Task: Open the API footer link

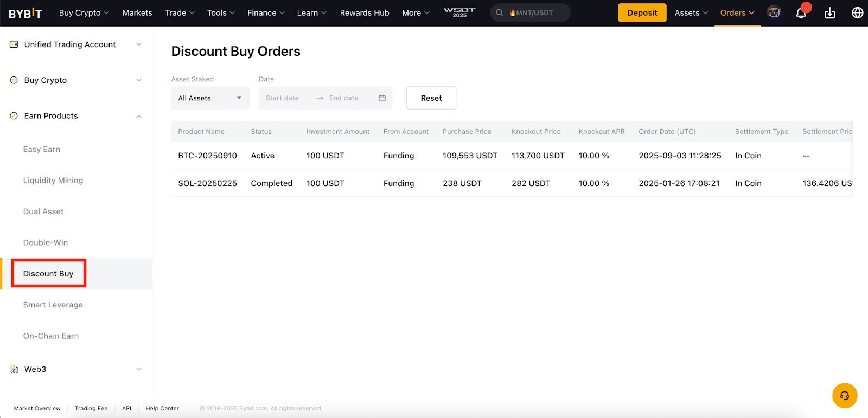Action: (x=127, y=409)
